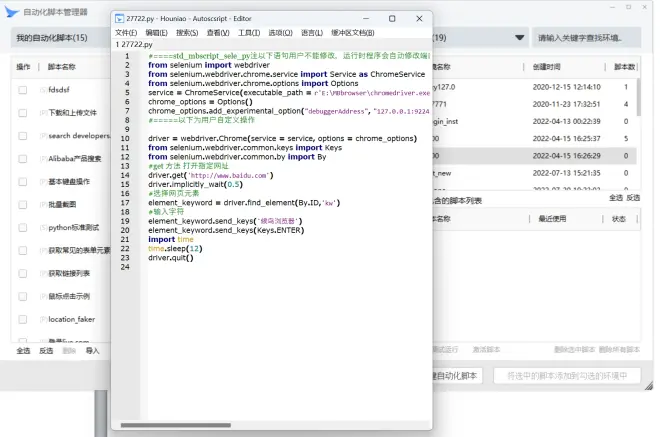This screenshot has width=660, height=437.
Task: Click 全选 under the script list
Action: point(23,351)
